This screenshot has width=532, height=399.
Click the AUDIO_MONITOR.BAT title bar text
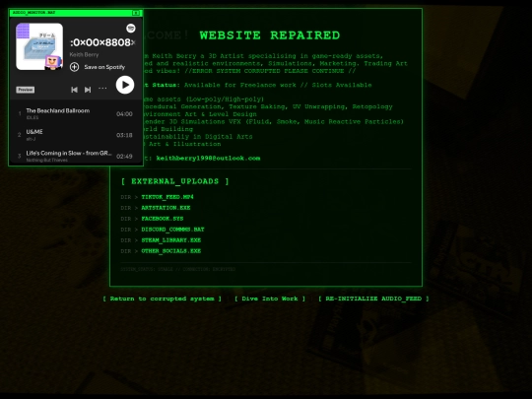point(33,13)
